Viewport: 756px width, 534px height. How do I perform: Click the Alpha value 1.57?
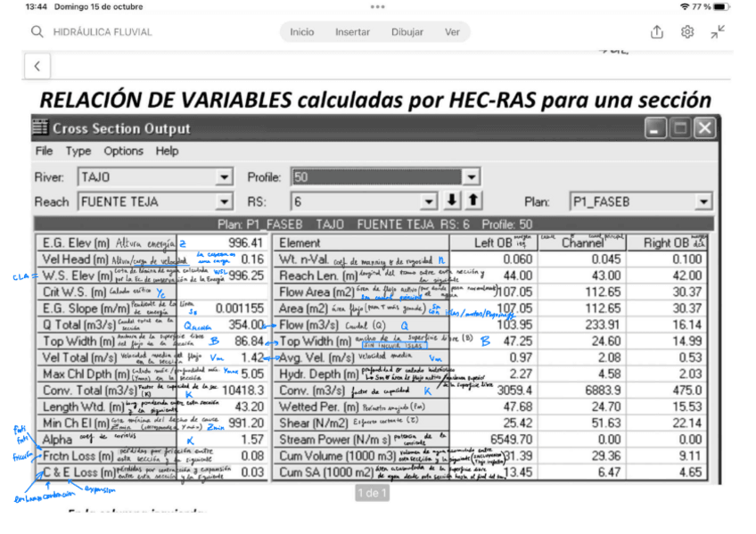tap(252, 440)
